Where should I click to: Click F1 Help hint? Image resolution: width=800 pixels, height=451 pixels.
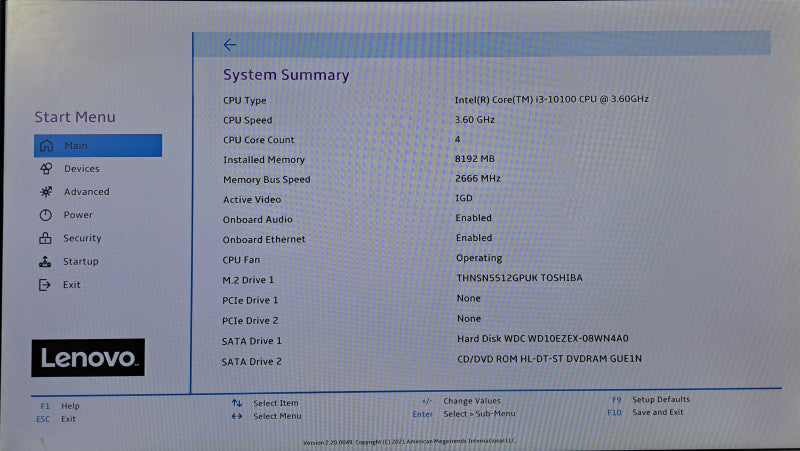pyautogui.click(x=60, y=406)
